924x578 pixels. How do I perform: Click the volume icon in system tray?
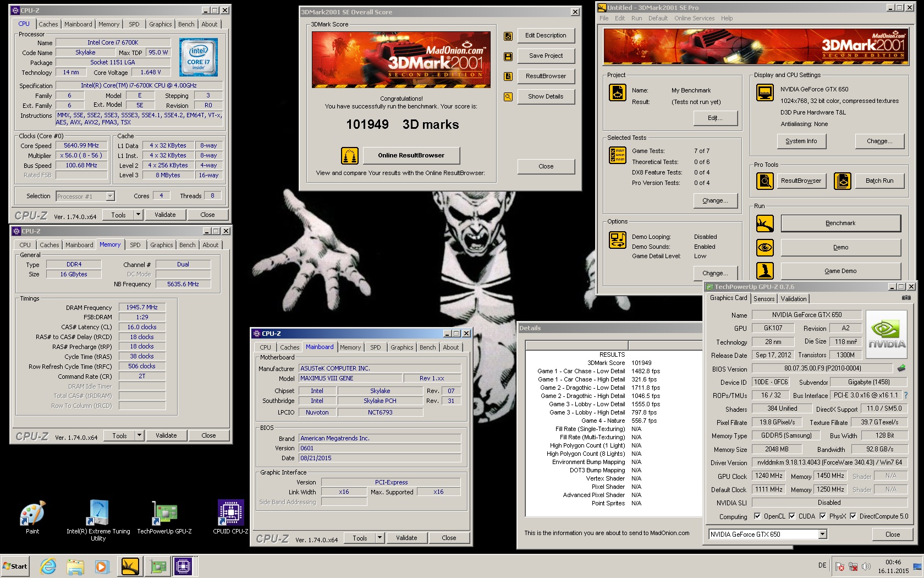click(x=866, y=566)
